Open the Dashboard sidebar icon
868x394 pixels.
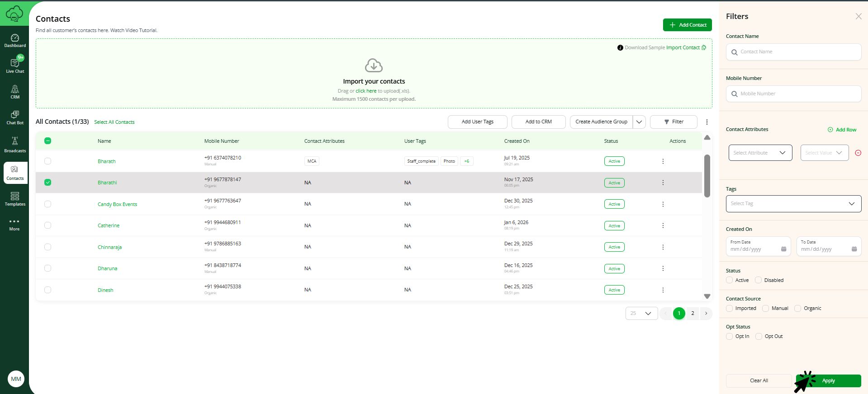coord(15,40)
